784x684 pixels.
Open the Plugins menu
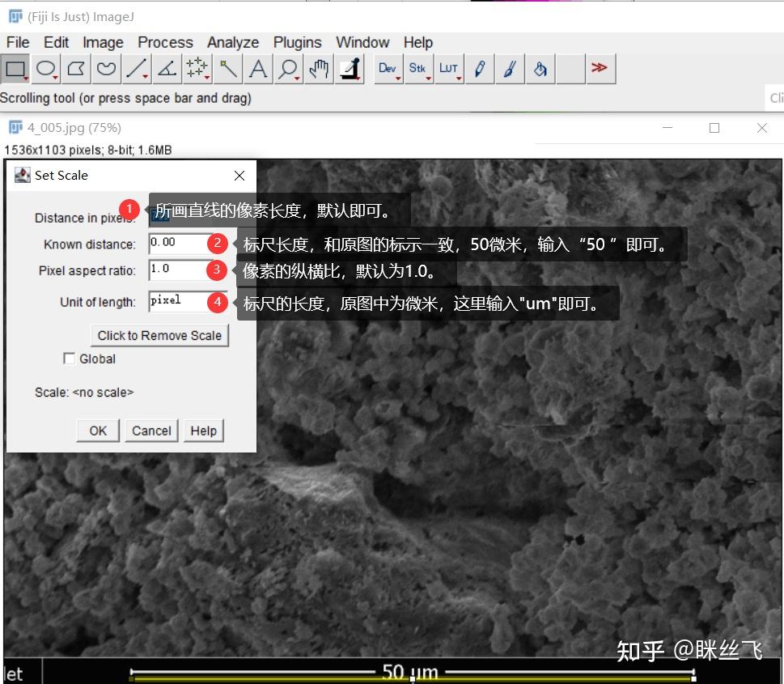297,43
